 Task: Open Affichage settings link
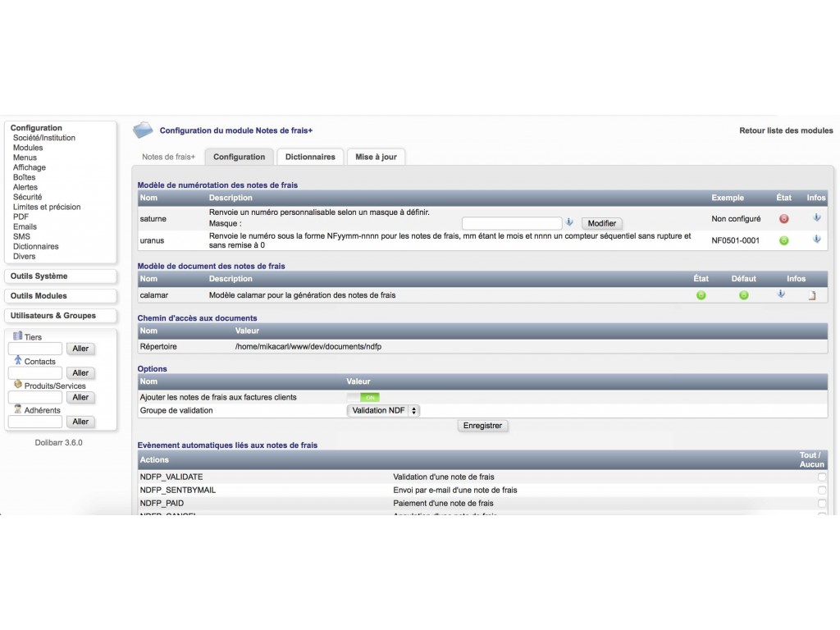(x=30, y=167)
